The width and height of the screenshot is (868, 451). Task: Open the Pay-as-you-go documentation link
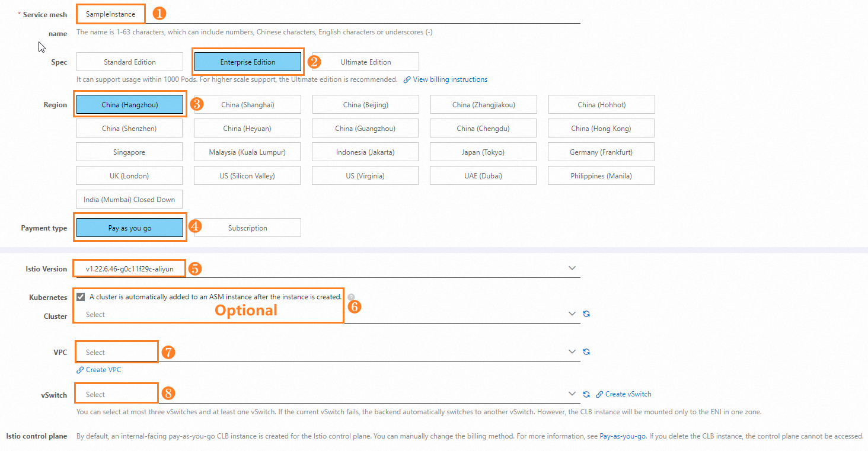pyautogui.click(x=623, y=436)
